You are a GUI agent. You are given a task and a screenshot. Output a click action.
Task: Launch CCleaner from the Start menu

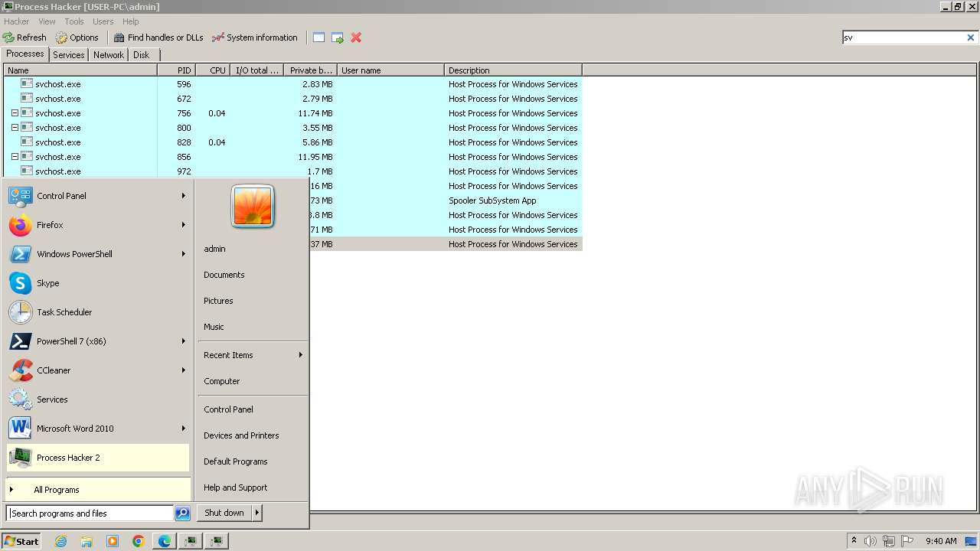pyautogui.click(x=97, y=370)
